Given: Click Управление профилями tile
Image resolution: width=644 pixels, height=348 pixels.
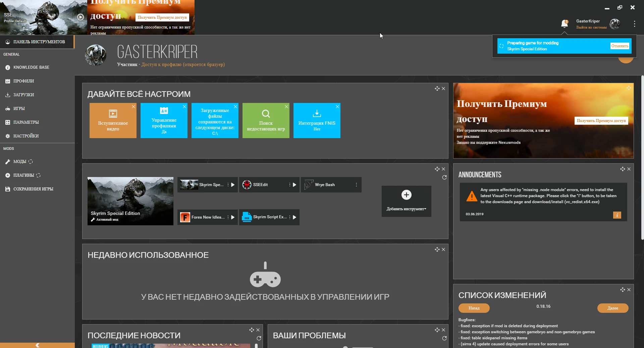Looking at the screenshot, I should (x=164, y=121).
